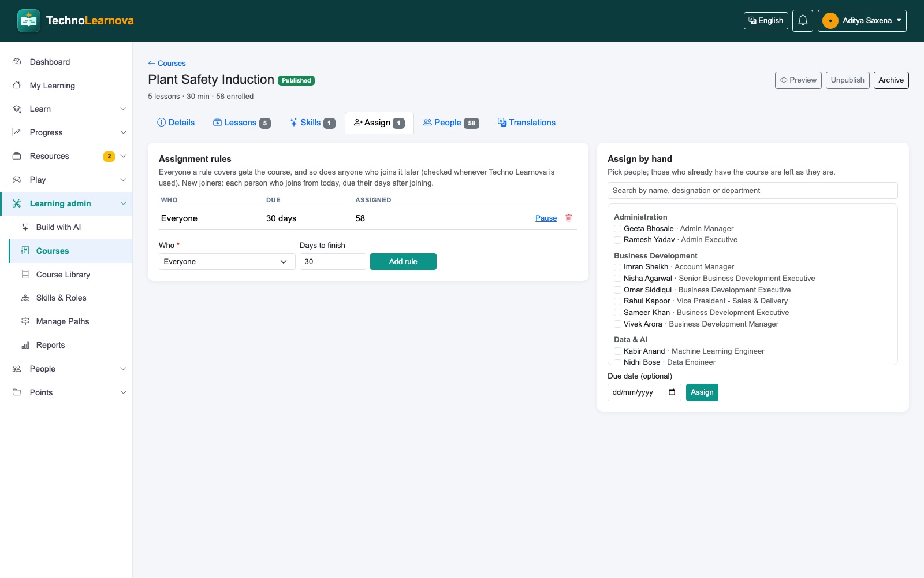Open the Who dropdown showing Everyone
This screenshot has height=578, width=924.
point(227,262)
